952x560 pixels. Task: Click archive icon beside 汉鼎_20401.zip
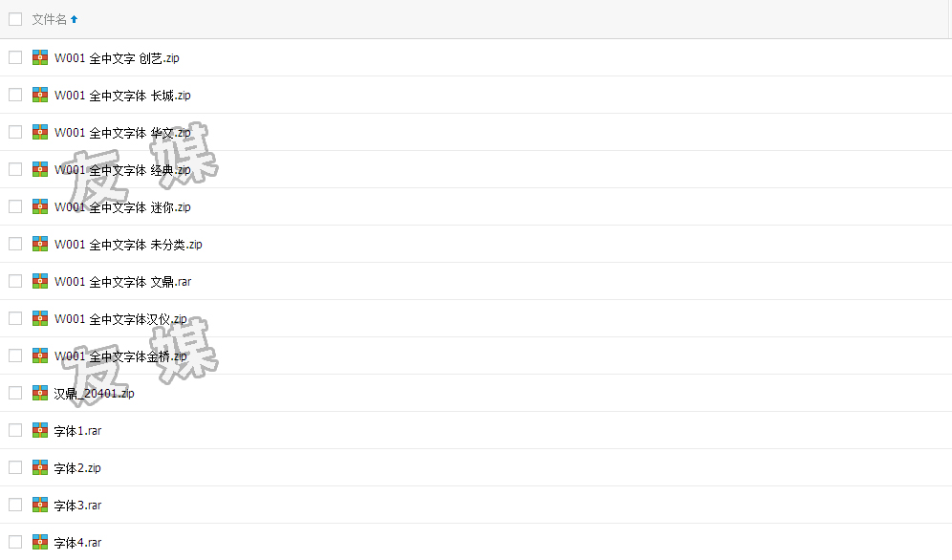pos(40,393)
